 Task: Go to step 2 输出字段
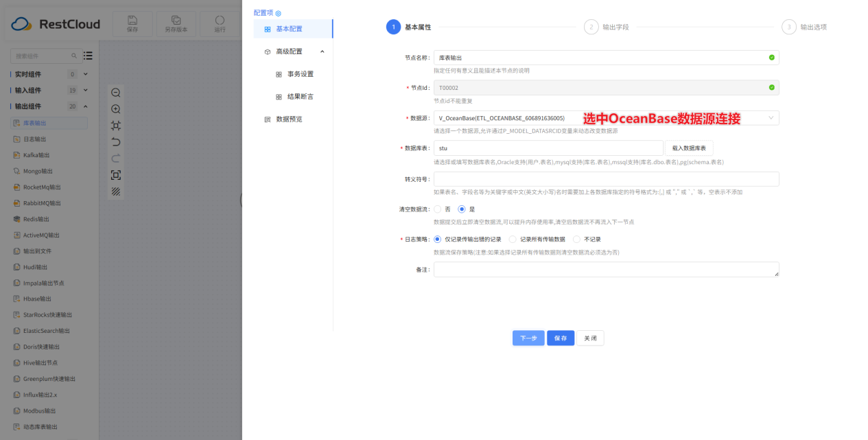(x=607, y=27)
